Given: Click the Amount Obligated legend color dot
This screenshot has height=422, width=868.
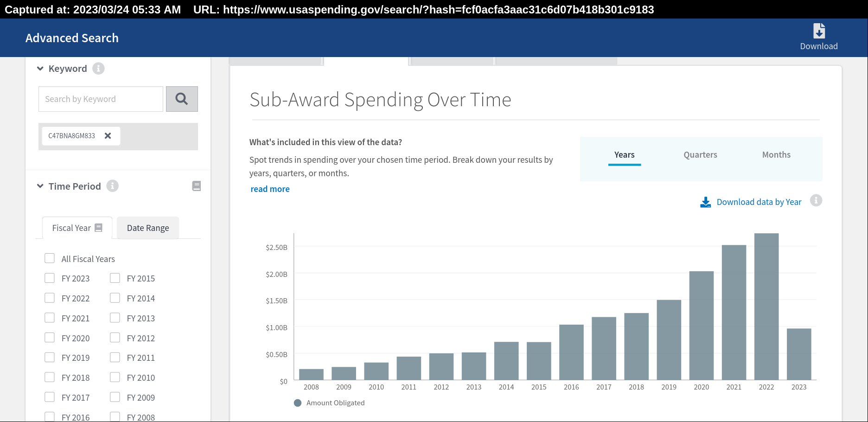Looking at the screenshot, I should 298,403.
